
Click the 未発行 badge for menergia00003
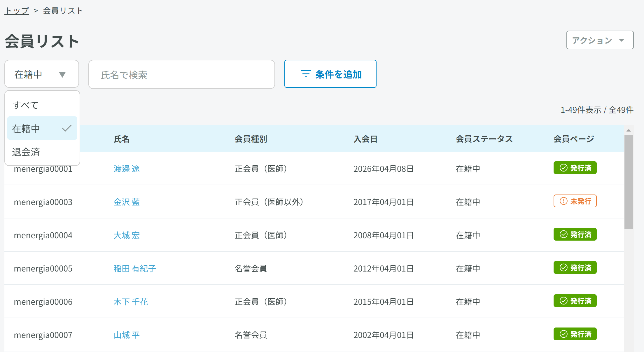575,201
